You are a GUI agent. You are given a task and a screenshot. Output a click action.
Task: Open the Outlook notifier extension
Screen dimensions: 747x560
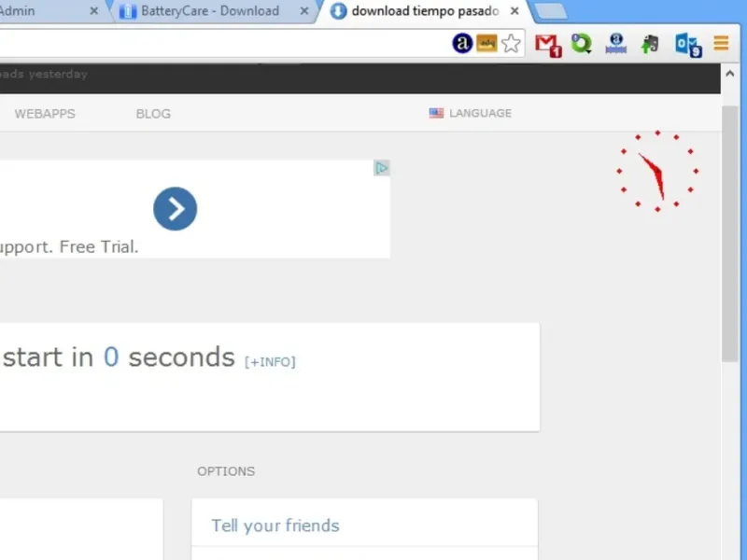tap(688, 45)
